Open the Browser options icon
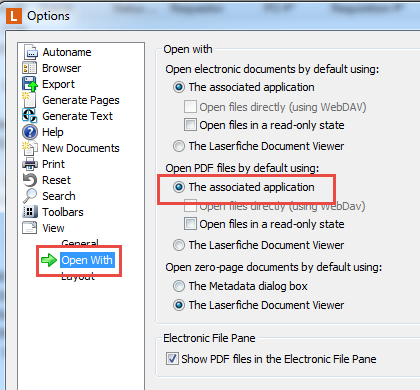 click(x=29, y=68)
